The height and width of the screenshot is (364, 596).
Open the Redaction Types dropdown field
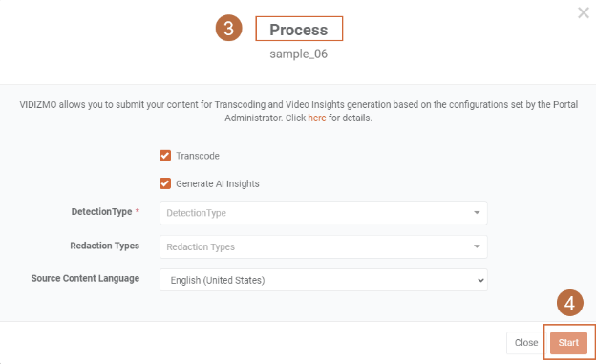click(x=324, y=246)
